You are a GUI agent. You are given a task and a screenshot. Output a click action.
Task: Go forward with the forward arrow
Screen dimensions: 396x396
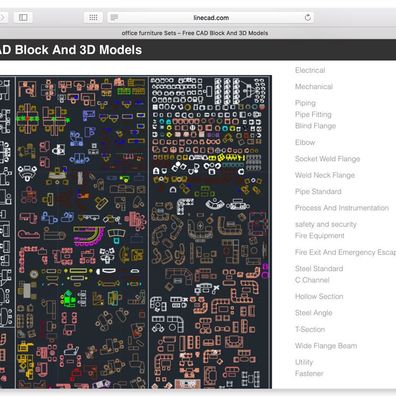(3, 17)
